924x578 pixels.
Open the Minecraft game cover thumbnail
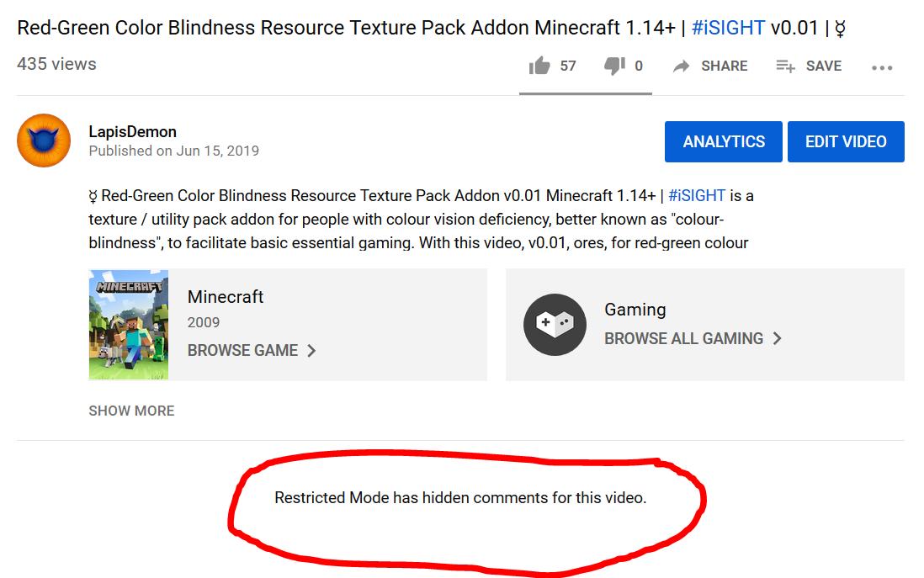point(129,325)
